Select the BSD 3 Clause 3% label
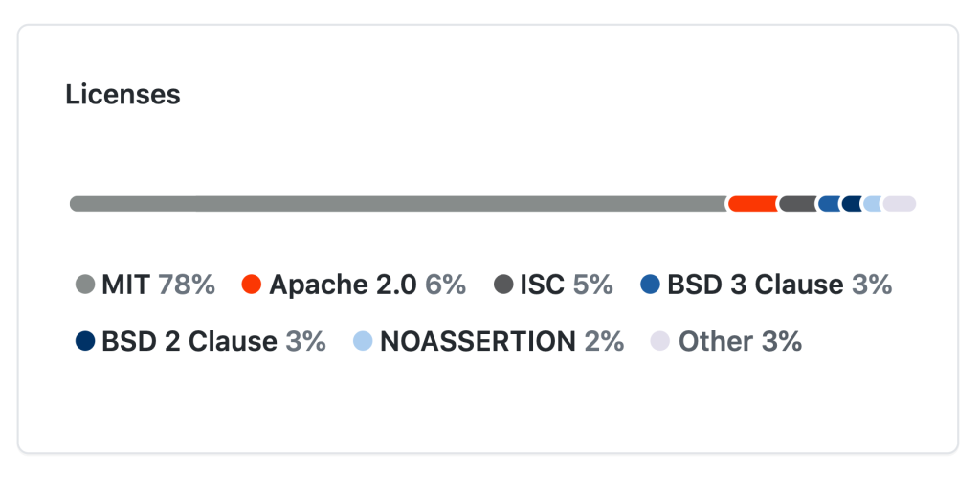Viewport: 980px width, 478px height. (779, 285)
